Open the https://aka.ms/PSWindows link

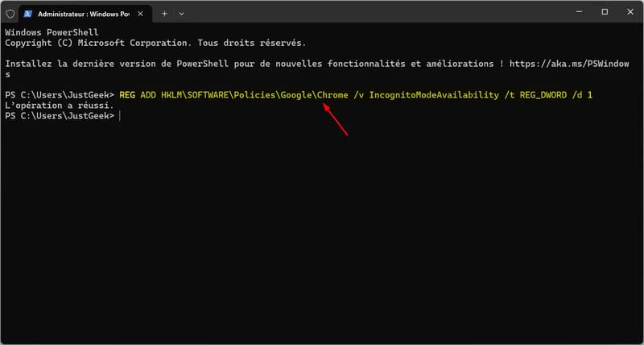pyautogui.click(x=569, y=64)
